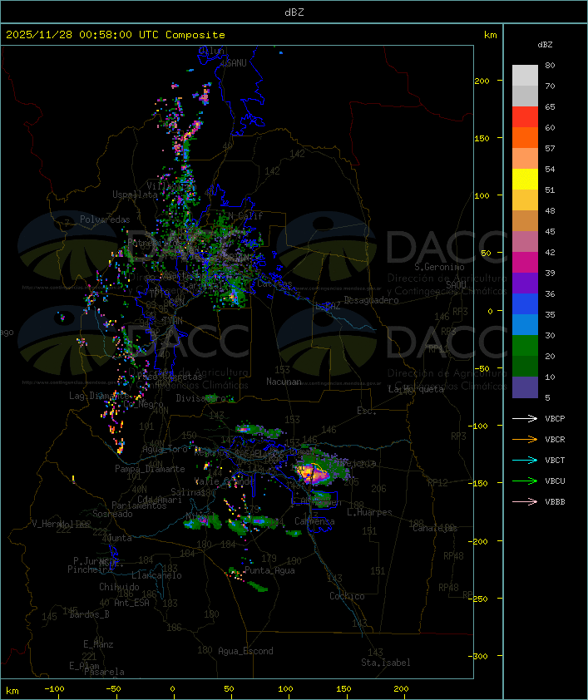Click the 150 tick on the bottom axis
Image resolution: width=588 pixels, height=700 pixels.
tap(343, 689)
